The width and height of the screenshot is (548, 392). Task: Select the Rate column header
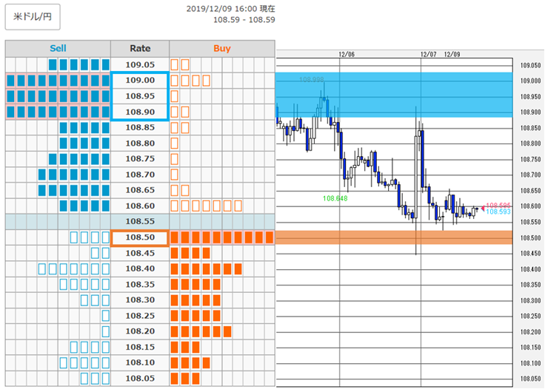point(140,49)
